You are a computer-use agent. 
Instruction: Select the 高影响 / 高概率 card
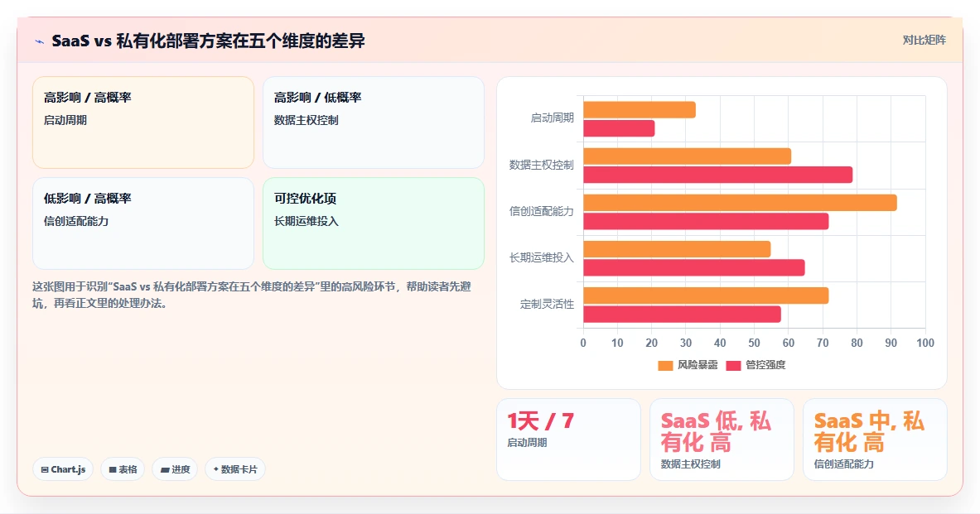pyautogui.click(x=143, y=122)
